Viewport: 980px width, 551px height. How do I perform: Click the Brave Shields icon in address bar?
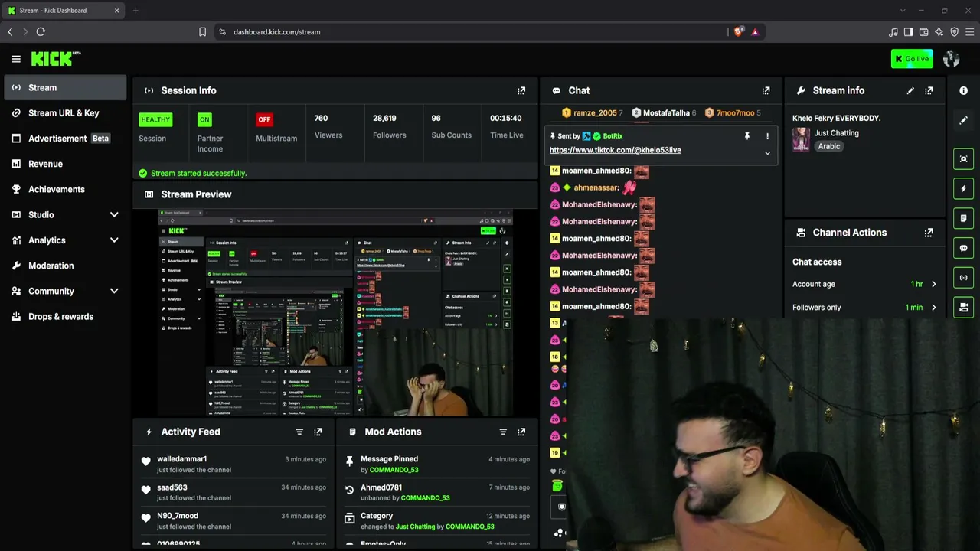coord(738,32)
